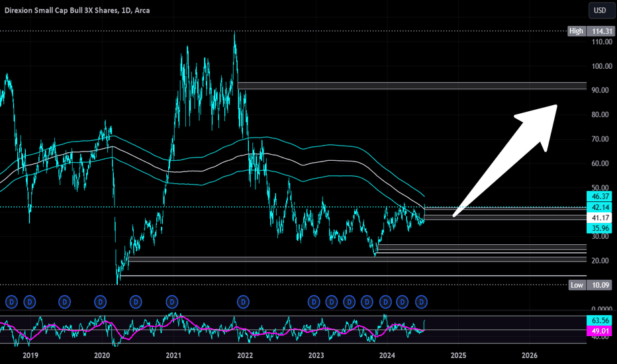Select the 46.37 cyan price label

click(600, 197)
